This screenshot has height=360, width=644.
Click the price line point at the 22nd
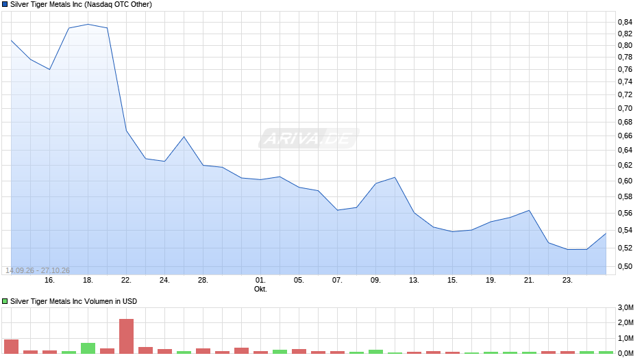(126, 131)
